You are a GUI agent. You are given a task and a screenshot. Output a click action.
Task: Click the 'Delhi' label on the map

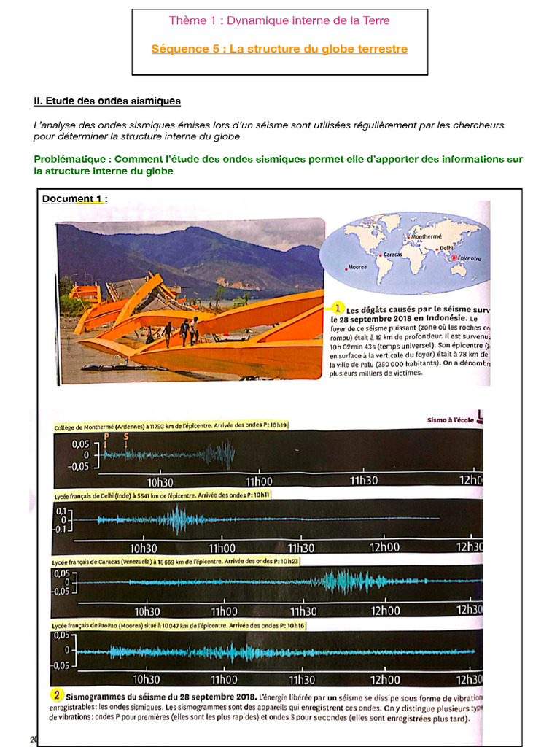(x=446, y=248)
